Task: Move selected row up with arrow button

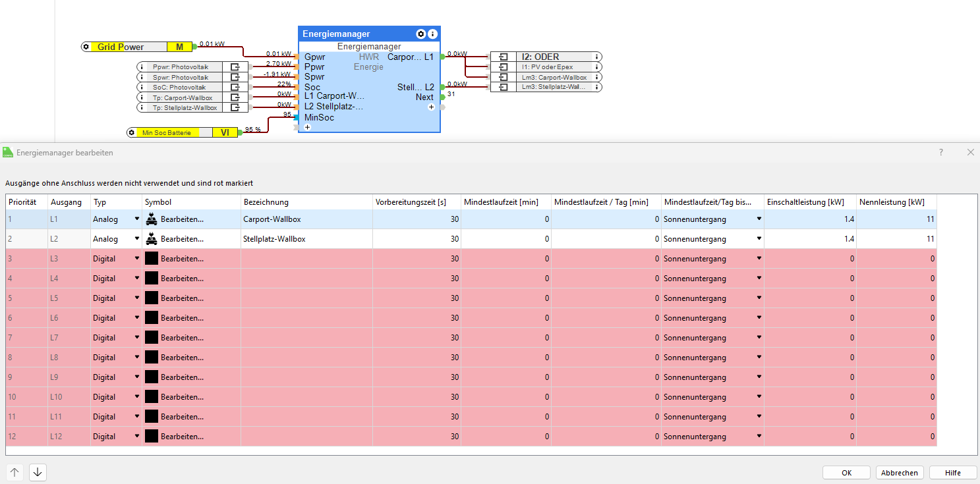Action: [x=14, y=472]
